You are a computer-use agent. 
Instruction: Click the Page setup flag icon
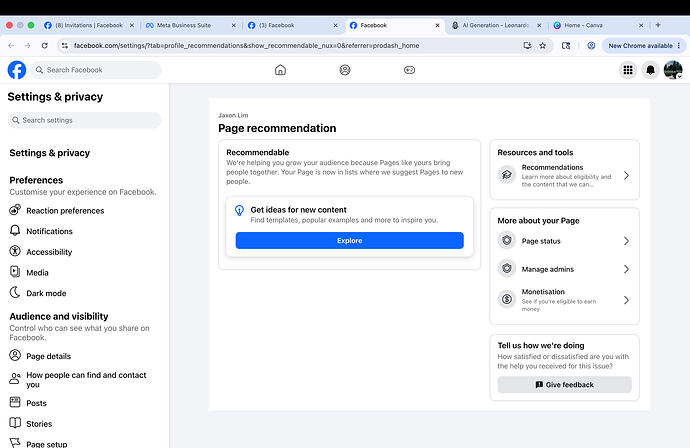tap(15, 443)
